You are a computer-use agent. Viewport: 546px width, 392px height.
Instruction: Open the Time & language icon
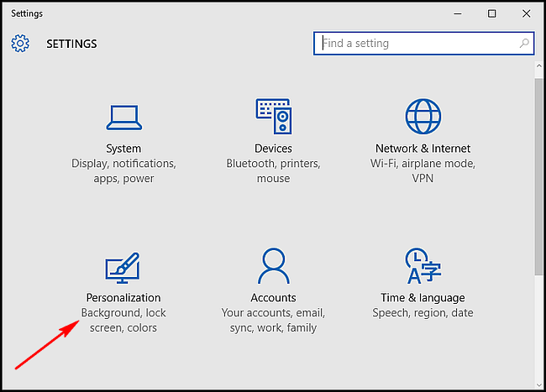click(423, 266)
